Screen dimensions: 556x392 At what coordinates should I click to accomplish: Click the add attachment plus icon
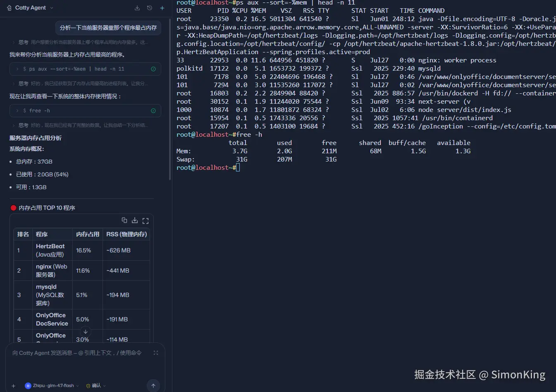[x=13, y=386]
